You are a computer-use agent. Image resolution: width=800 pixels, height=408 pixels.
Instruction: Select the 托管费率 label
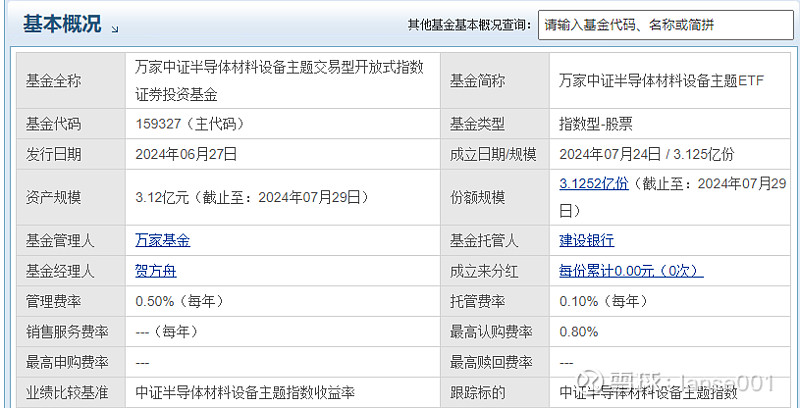pos(478,301)
